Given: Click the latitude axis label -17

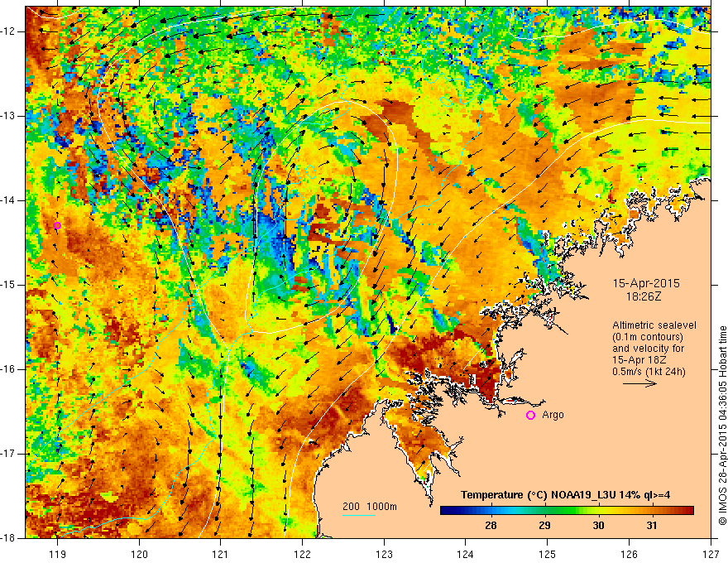Looking at the screenshot, I should click(x=9, y=454).
